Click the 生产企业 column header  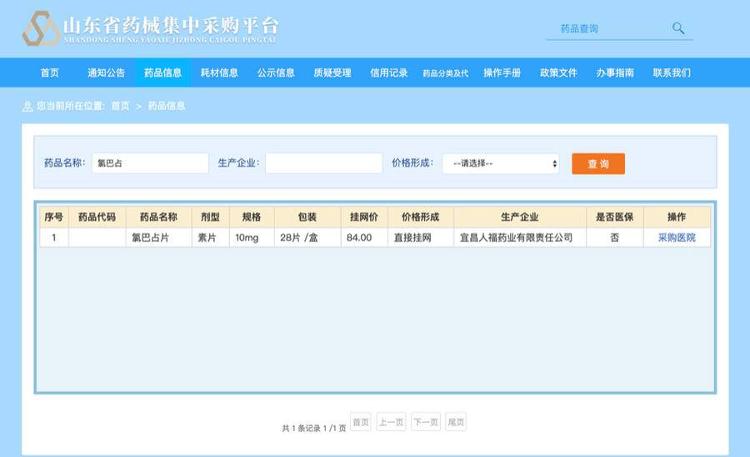point(520,217)
